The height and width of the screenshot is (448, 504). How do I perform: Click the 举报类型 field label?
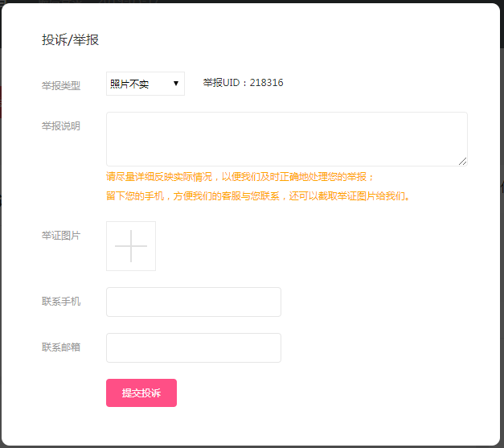(61, 84)
